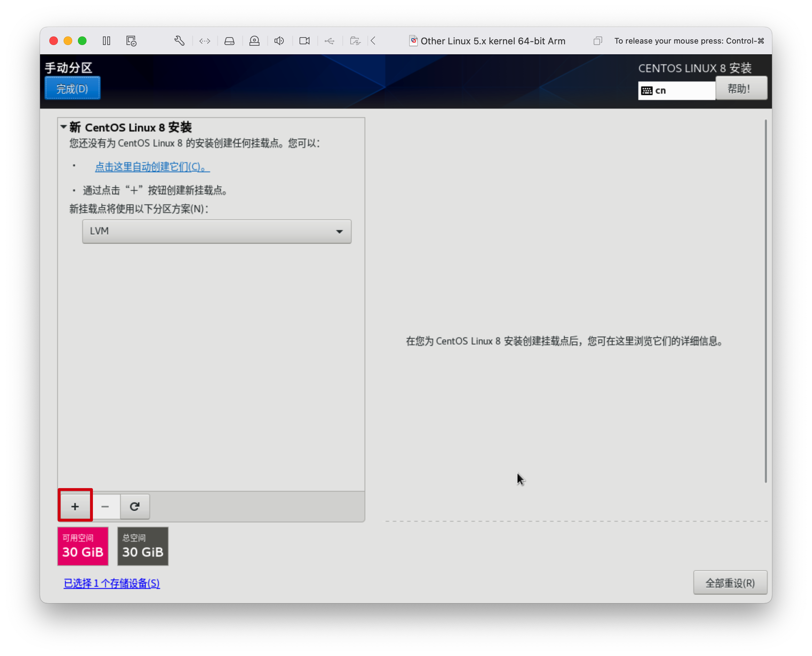Click the pause virtual machine icon
Image resolution: width=812 pixels, height=656 pixels.
tap(106, 41)
